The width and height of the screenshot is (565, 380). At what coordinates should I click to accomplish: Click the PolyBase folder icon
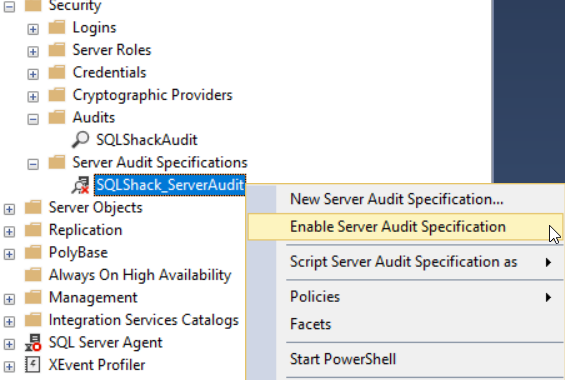tap(33, 252)
